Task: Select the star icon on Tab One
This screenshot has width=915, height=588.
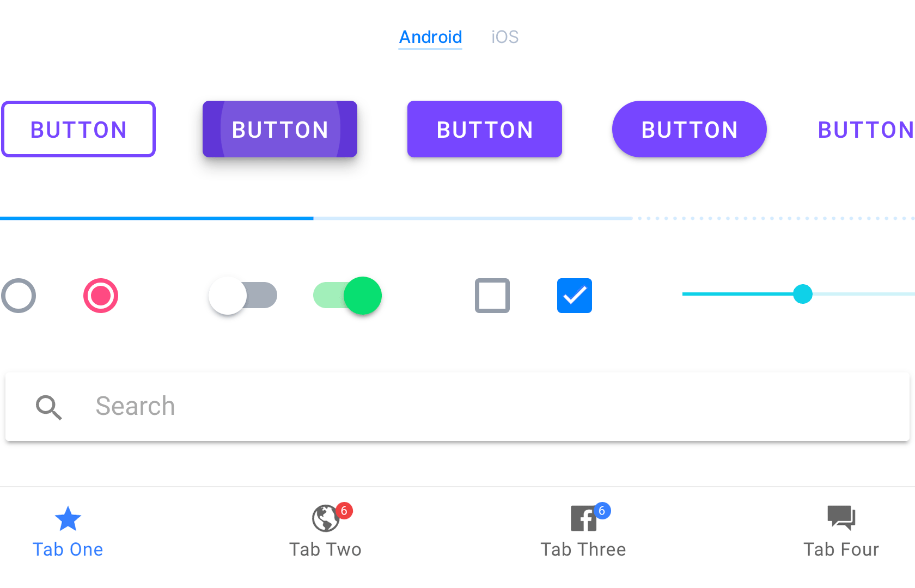Action: click(x=68, y=518)
